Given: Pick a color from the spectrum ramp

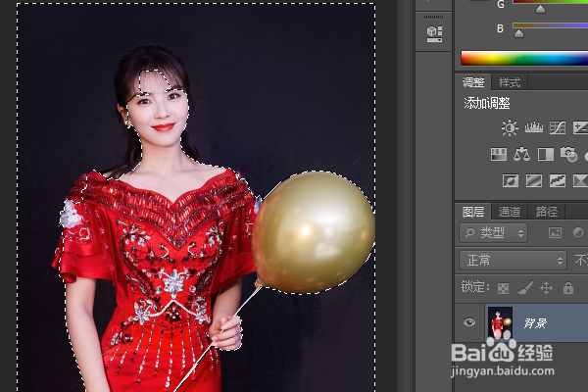Looking at the screenshot, I should click(x=524, y=59).
